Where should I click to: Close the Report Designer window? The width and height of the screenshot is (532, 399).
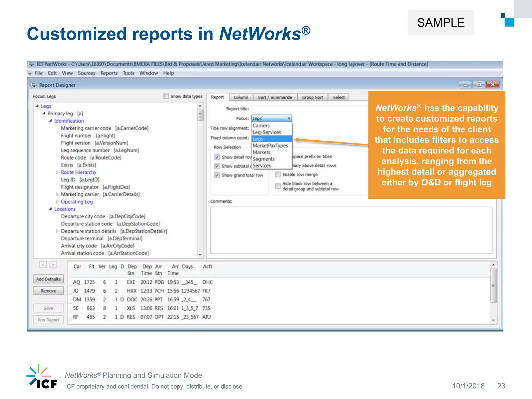click(x=493, y=85)
